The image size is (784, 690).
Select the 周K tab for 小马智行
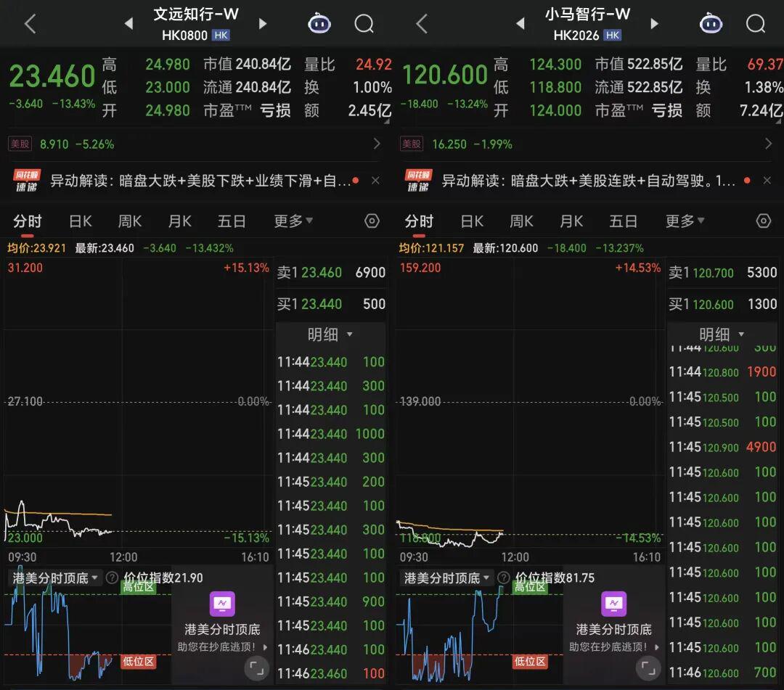521,221
